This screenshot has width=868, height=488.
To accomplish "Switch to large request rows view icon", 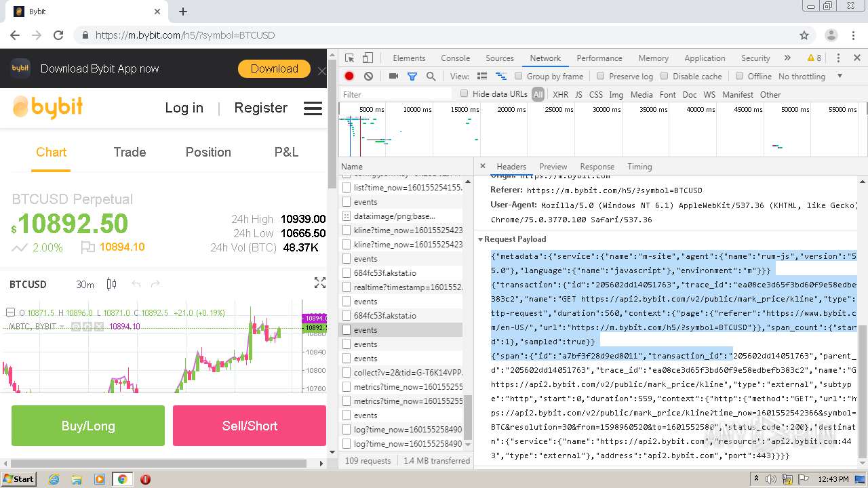I will pos(482,77).
